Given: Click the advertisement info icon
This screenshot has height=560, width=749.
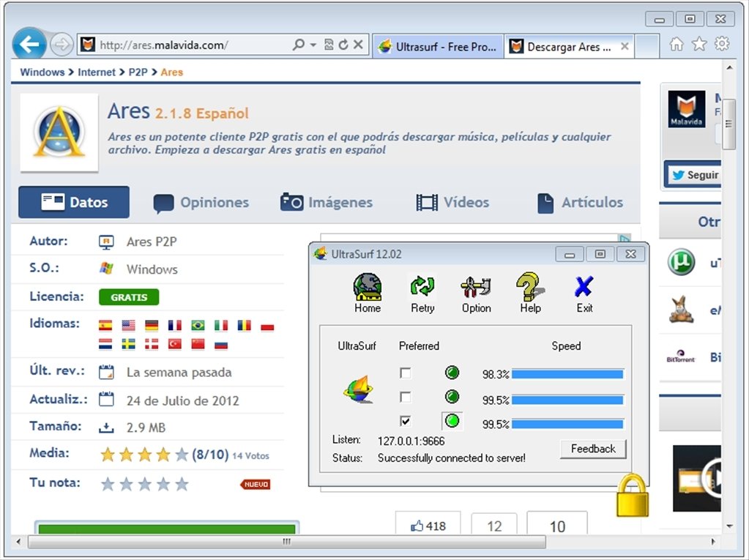Looking at the screenshot, I should [625, 238].
